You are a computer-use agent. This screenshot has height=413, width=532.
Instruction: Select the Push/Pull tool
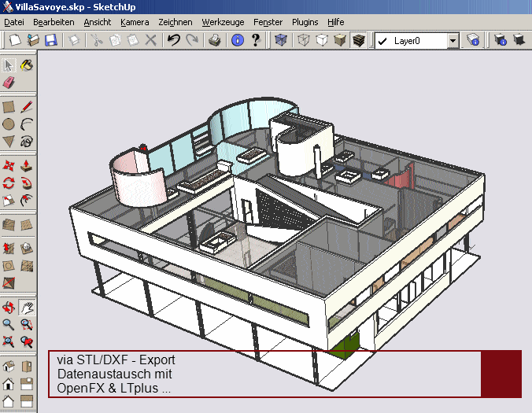27,166
